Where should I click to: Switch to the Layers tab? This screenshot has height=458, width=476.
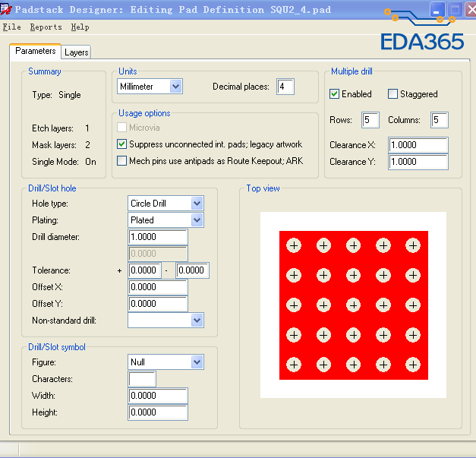pos(76,52)
